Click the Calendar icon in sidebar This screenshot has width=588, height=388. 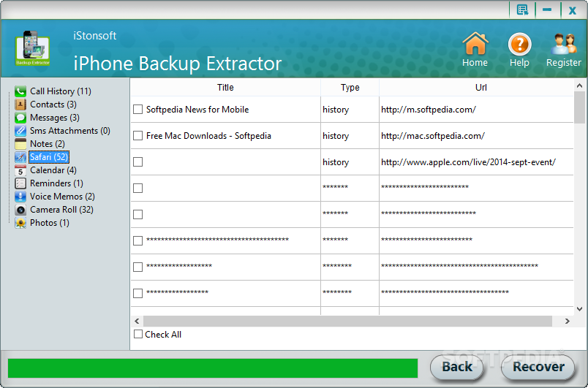20,170
